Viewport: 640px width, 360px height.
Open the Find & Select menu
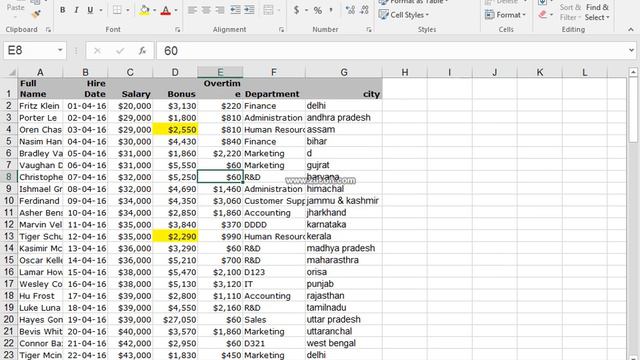click(597, 12)
